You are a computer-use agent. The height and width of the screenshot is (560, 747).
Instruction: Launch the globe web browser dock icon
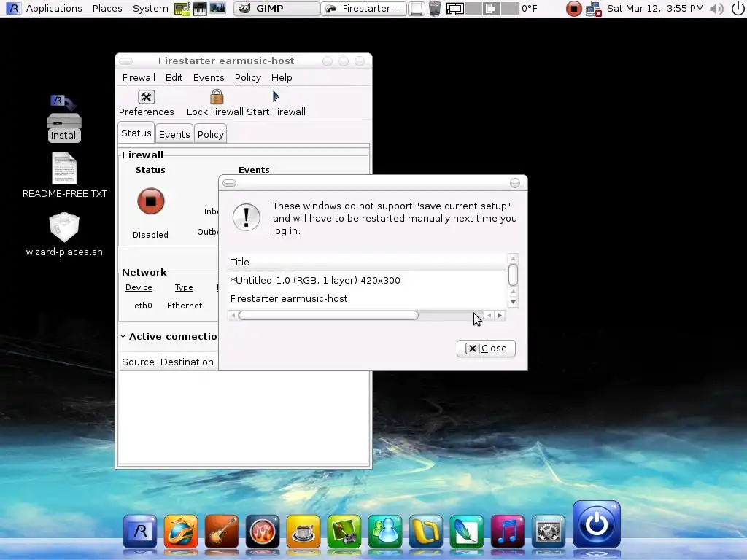(181, 531)
